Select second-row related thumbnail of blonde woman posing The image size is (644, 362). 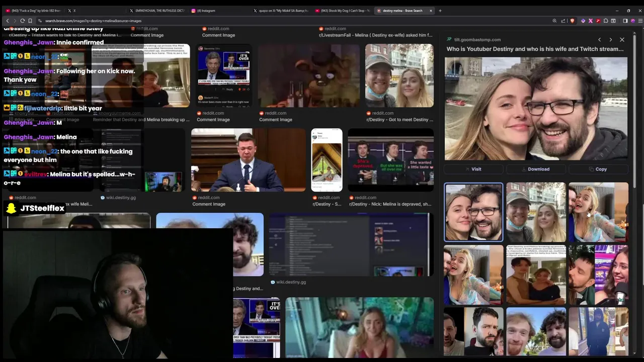(473, 275)
